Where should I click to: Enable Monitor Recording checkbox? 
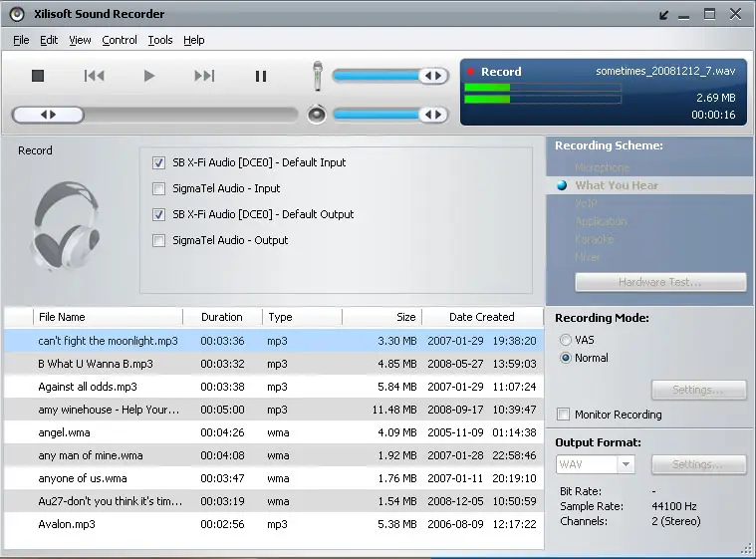(x=563, y=415)
